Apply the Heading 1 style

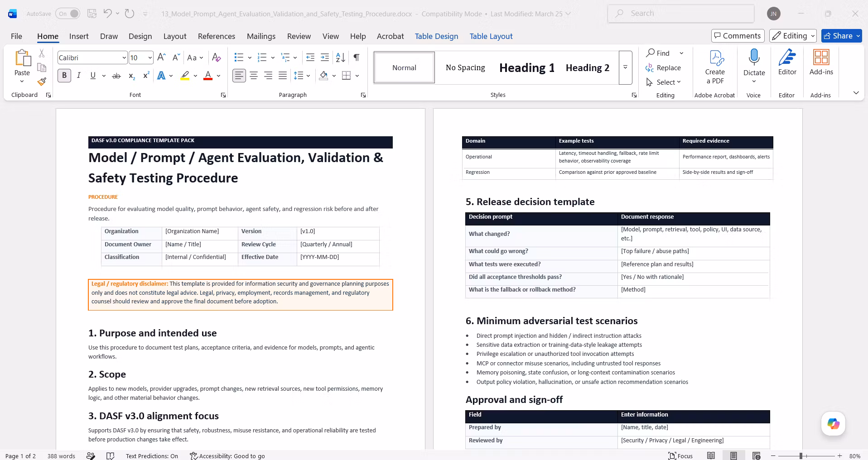coord(527,67)
